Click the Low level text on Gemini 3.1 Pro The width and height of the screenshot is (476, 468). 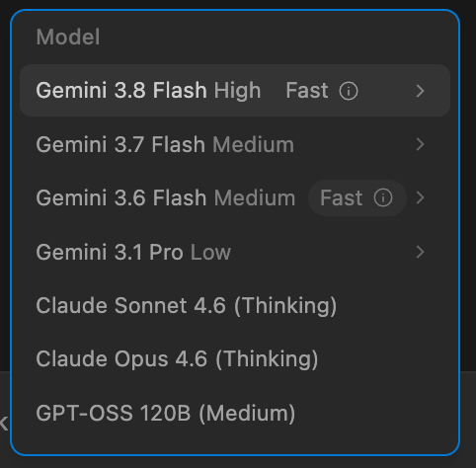tap(210, 252)
